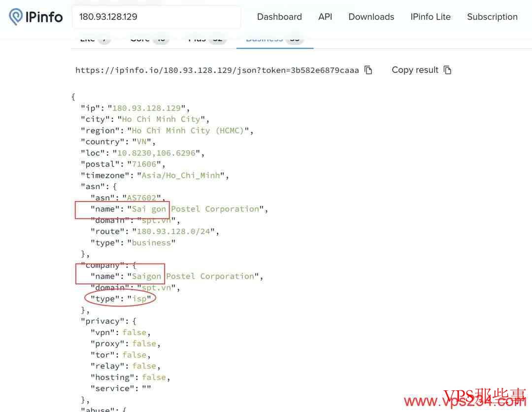Screen dimensions: 532x412
Task: Go to the API navigation link
Action: [325, 17]
